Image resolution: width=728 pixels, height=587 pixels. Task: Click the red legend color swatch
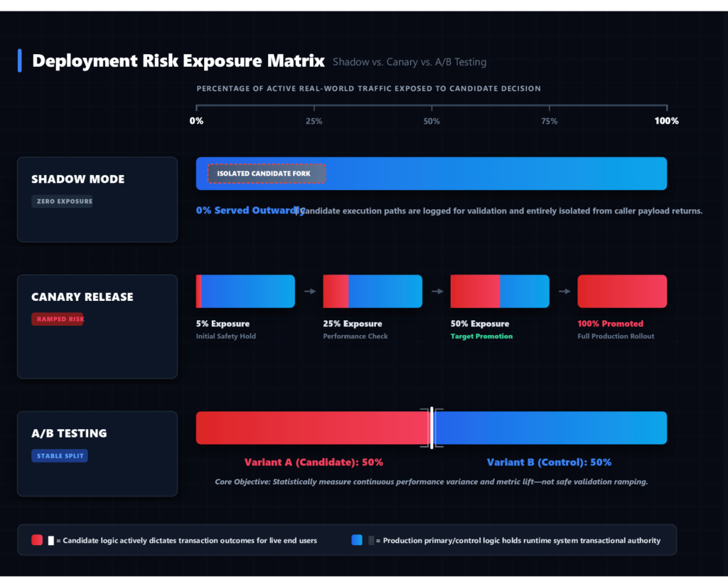[37, 540]
